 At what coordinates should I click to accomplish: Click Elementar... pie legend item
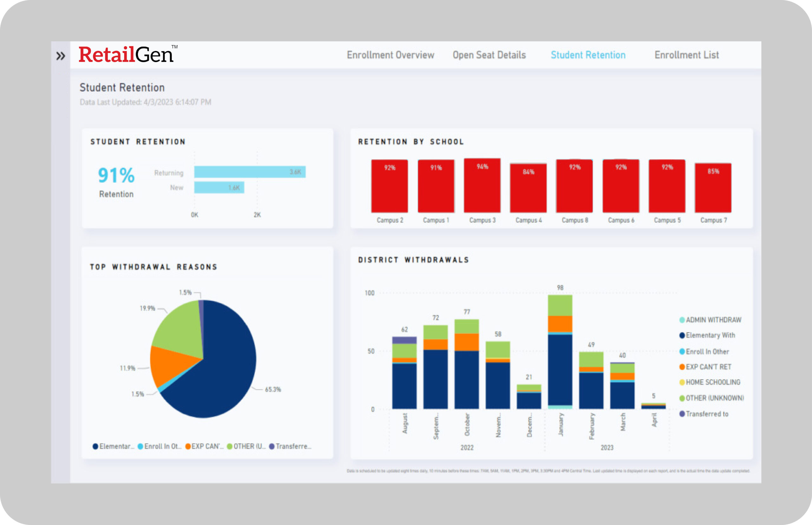(x=114, y=446)
